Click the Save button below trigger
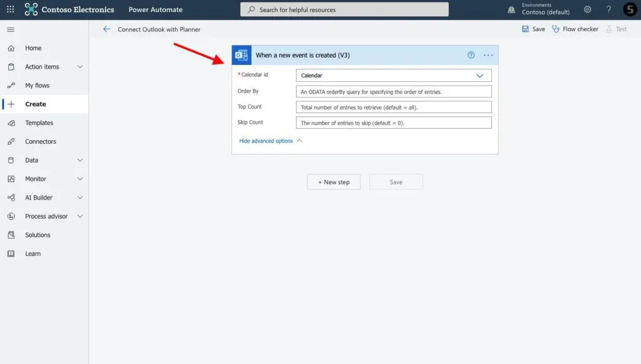This screenshot has height=364, width=641. (x=396, y=182)
